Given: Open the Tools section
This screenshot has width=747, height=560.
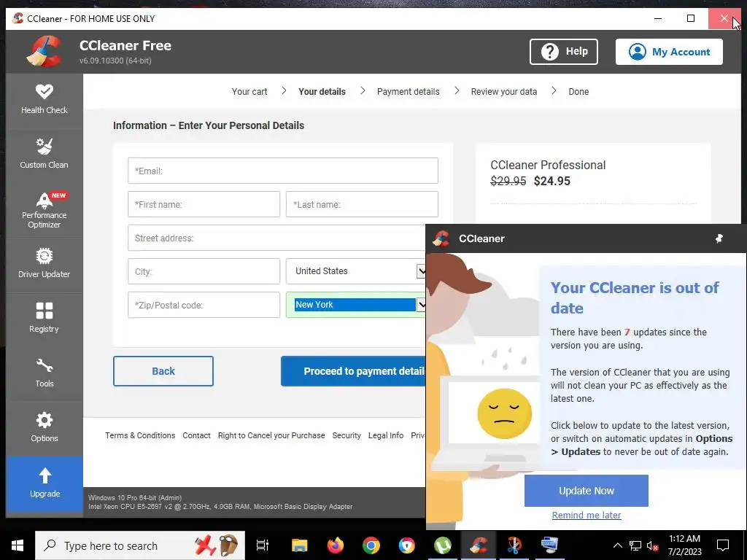Looking at the screenshot, I should click(44, 374).
